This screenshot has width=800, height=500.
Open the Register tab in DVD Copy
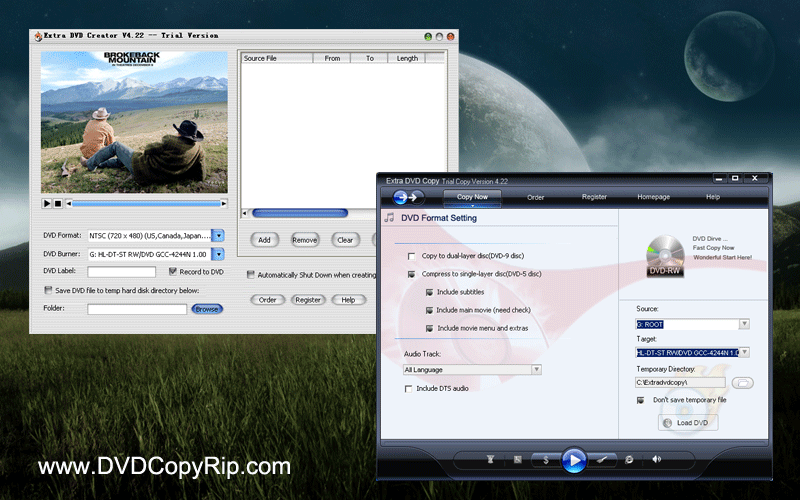(x=594, y=197)
